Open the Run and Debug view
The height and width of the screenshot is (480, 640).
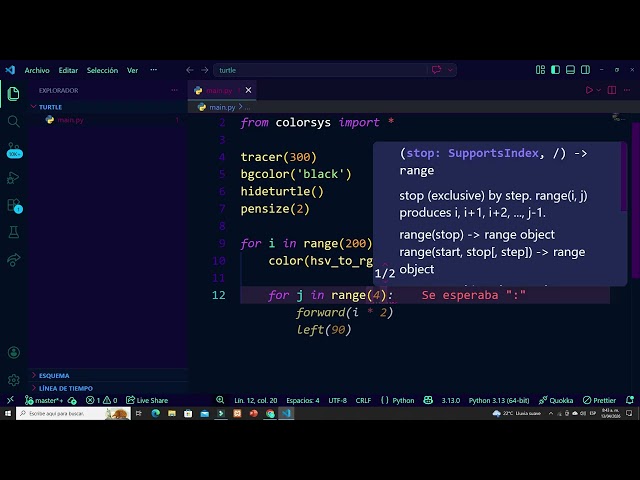(13, 178)
